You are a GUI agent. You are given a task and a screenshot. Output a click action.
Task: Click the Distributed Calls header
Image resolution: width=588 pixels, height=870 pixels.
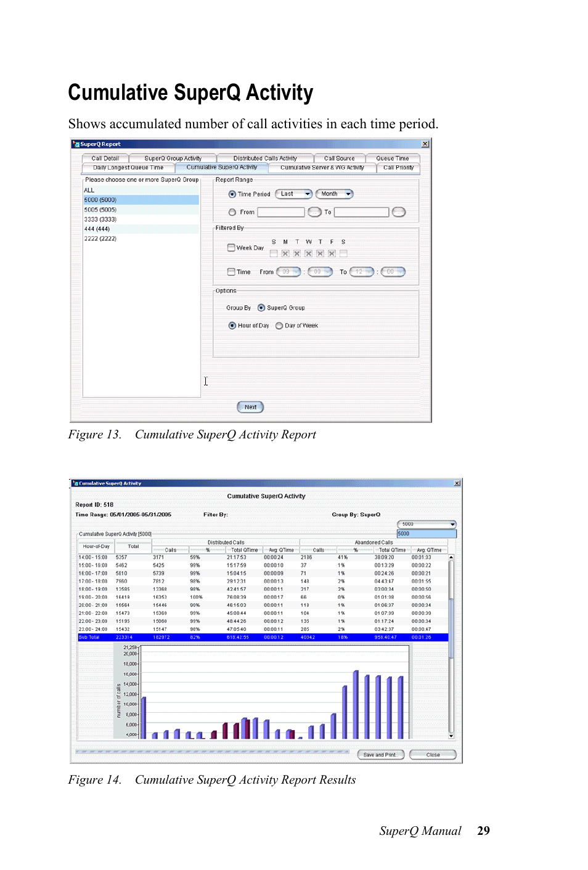click(226, 543)
